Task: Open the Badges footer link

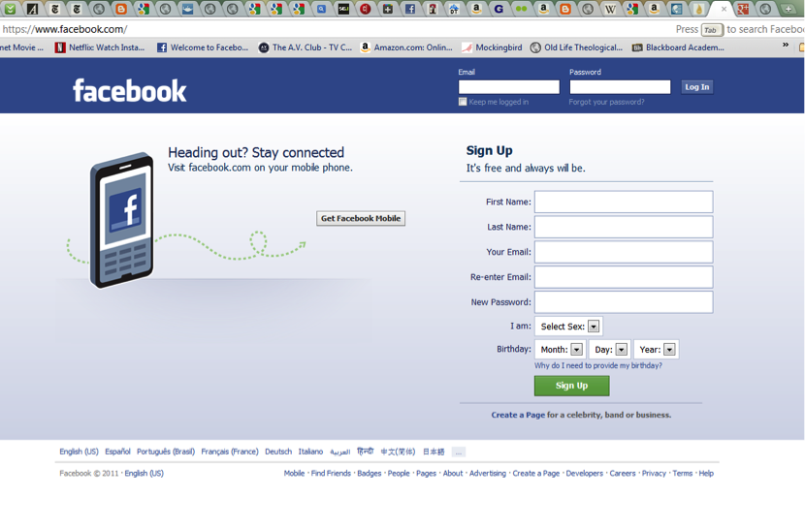Action: pyautogui.click(x=370, y=474)
